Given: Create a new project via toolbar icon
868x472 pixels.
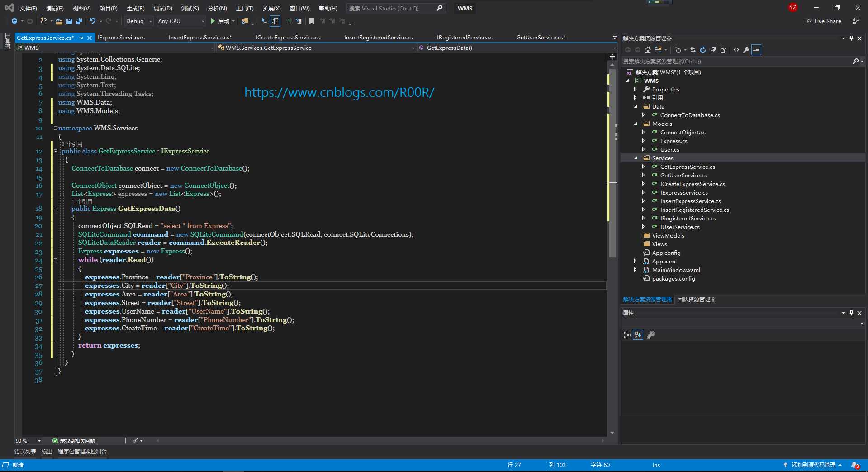Looking at the screenshot, I should 44,21.
